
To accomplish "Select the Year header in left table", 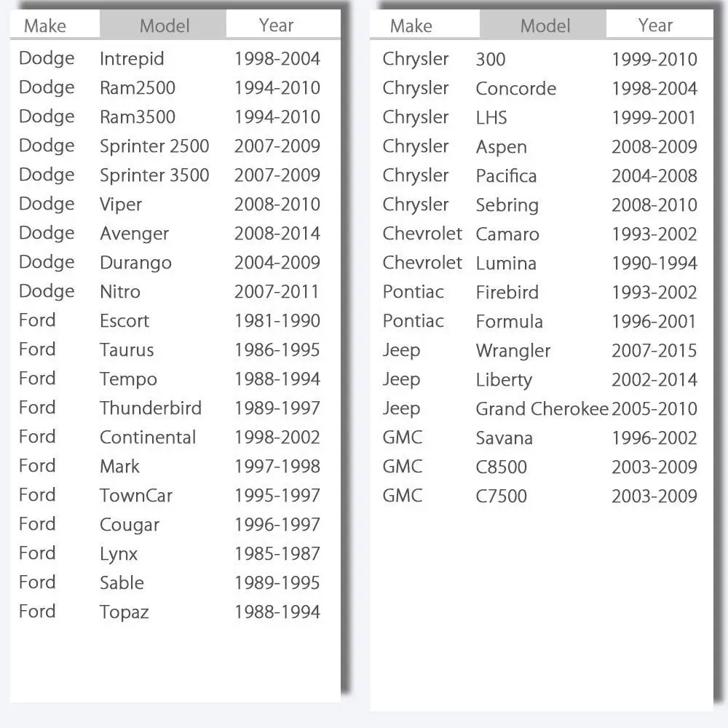I will [x=276, y=25].
